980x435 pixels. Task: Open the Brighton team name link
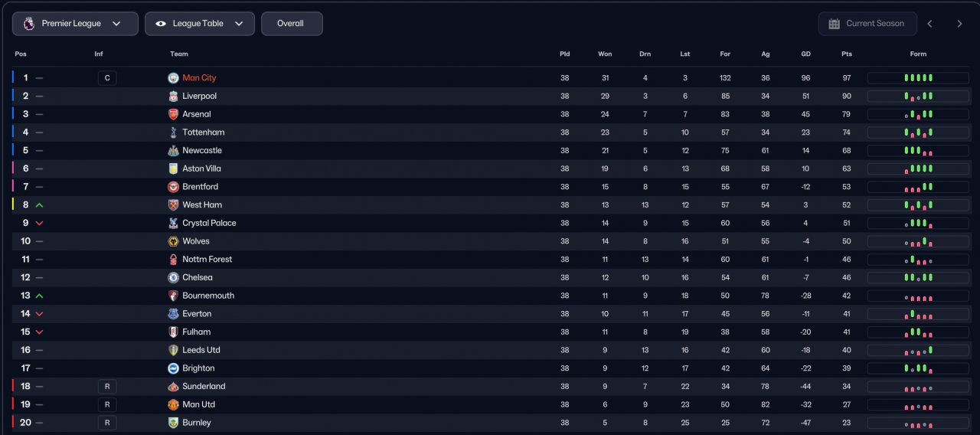coord(198,368)
